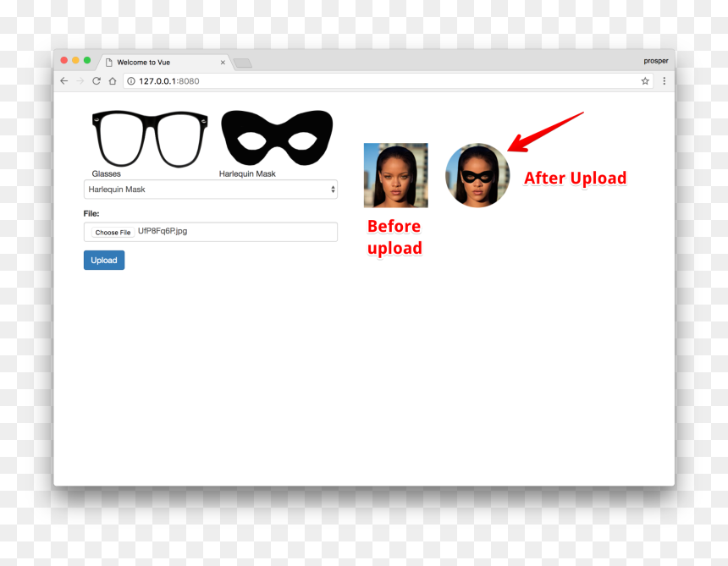Screen dimensions: 728x566
Task: Open the Harlequin Mask dropdown
Action: pos(210,190)
